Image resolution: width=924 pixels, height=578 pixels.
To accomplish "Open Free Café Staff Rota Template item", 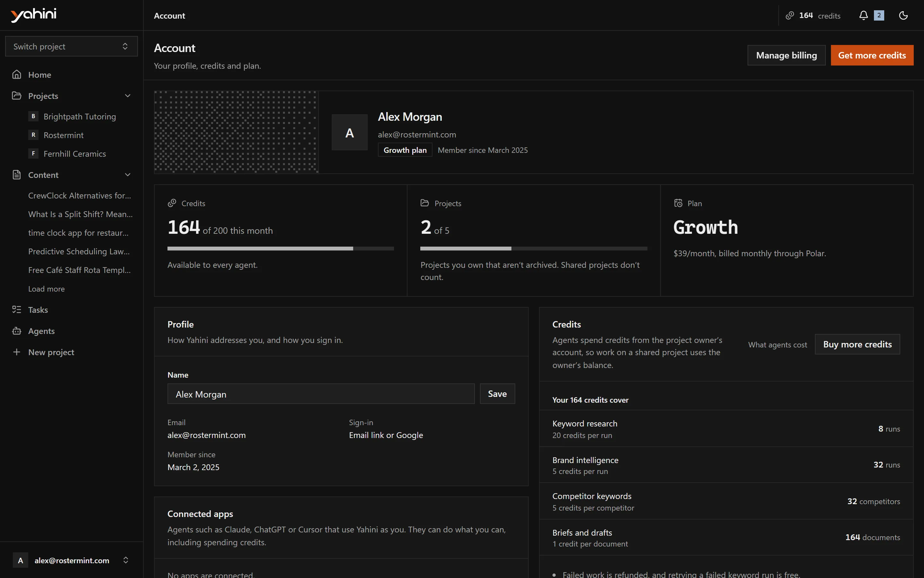I will click(80, 270).
